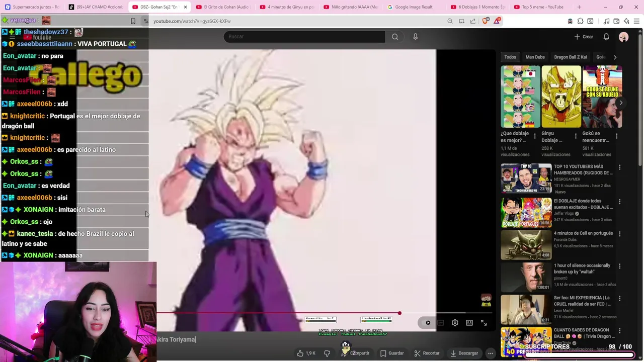Show more filter chips with right arrow

pyautogui.click(x=615, y=57)
